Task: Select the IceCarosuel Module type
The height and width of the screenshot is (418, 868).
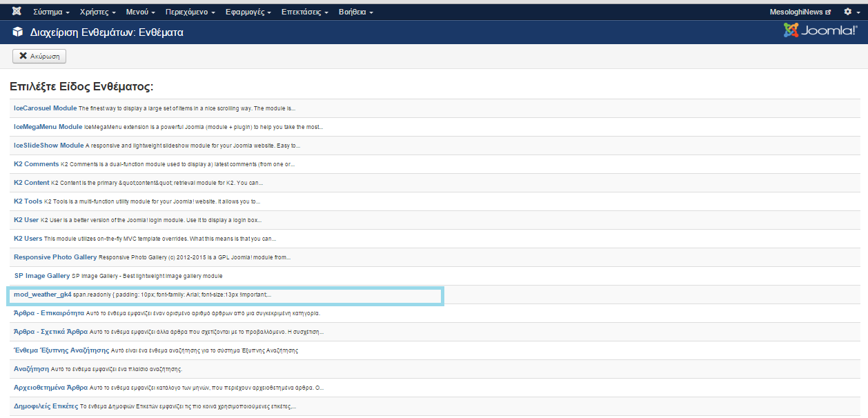Action: pos(46,108)
